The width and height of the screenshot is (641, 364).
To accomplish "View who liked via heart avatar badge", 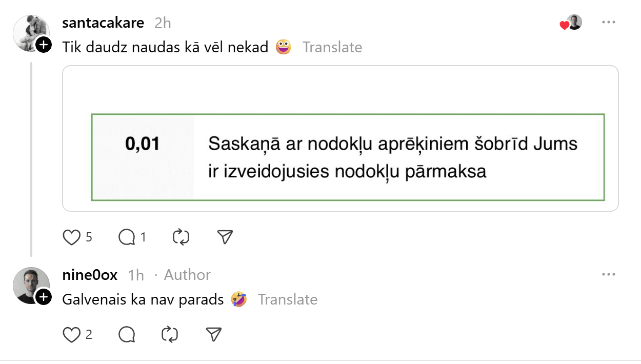I will coord(572,23).
